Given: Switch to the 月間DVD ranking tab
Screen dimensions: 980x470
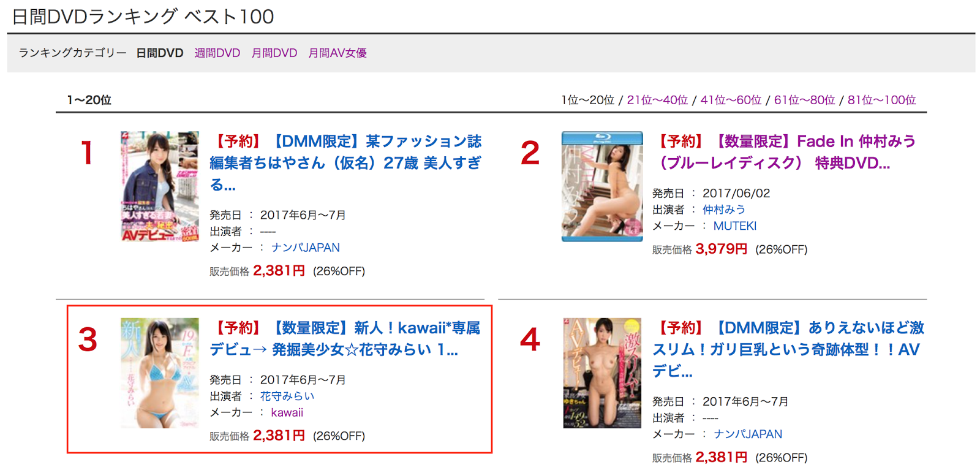Looking at the screenshot, I should click(274, 53).
